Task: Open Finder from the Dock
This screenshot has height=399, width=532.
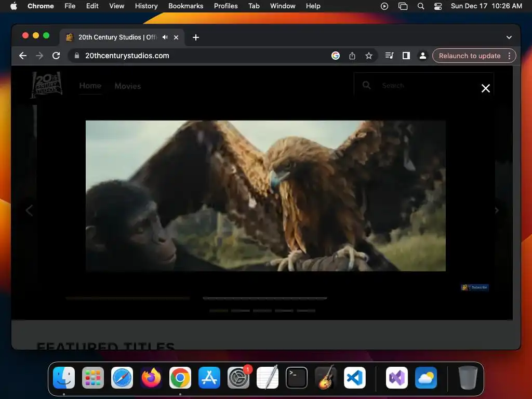Action: click(64, 378)
